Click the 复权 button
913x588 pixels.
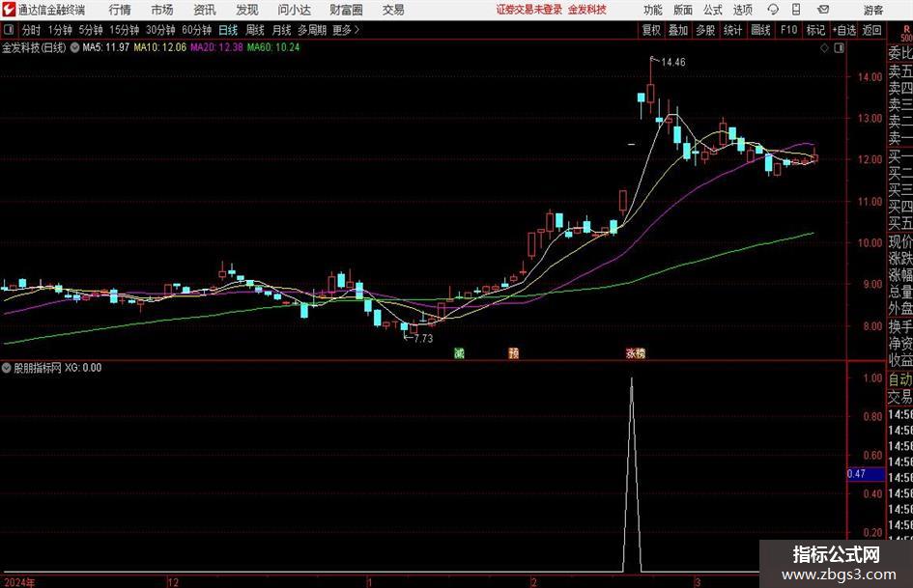point(651,30)
